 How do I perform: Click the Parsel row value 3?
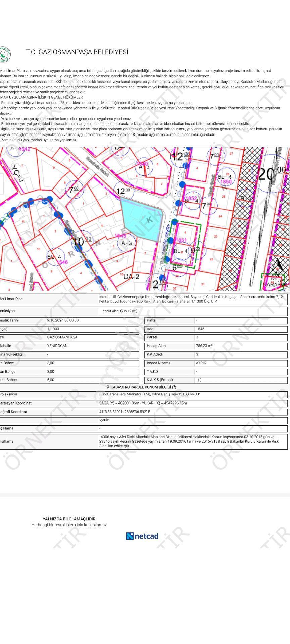pyautogui.click(x=197, y=337)
